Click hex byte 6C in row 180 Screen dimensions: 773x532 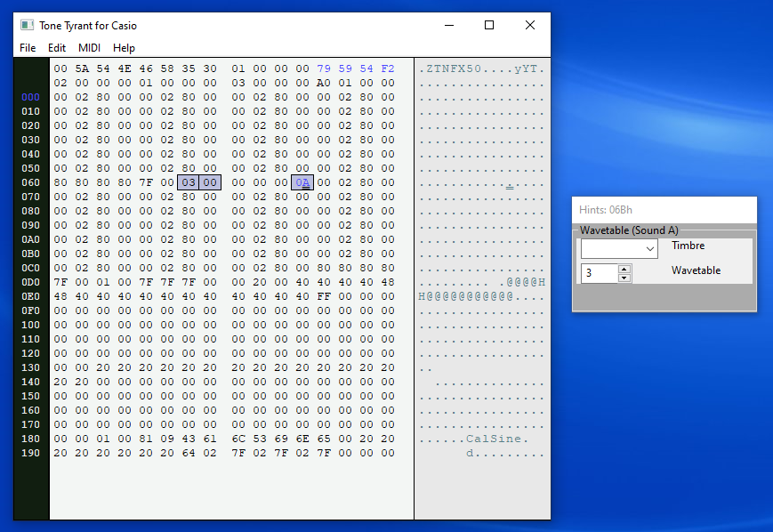238,439
